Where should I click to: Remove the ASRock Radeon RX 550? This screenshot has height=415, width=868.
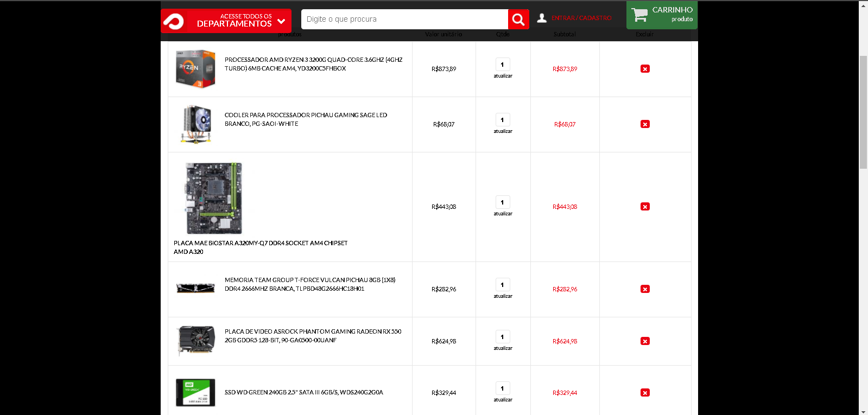[x=645, y=341]
